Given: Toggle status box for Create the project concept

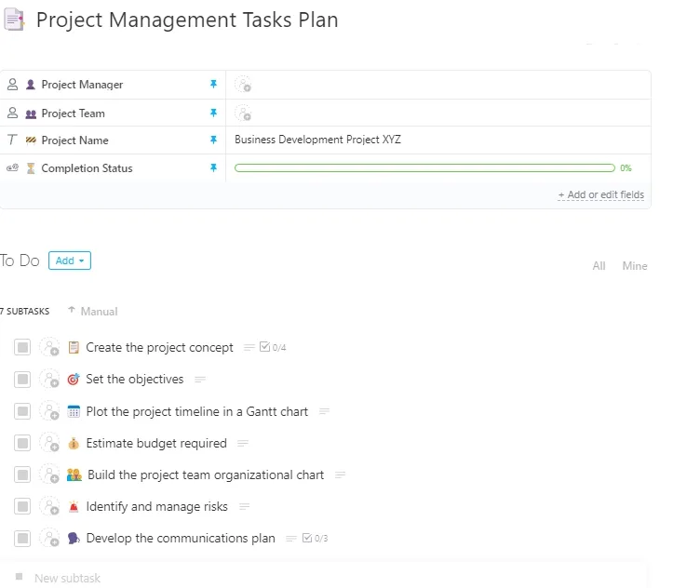Looking at the screenshot, I should coord(22,347).
